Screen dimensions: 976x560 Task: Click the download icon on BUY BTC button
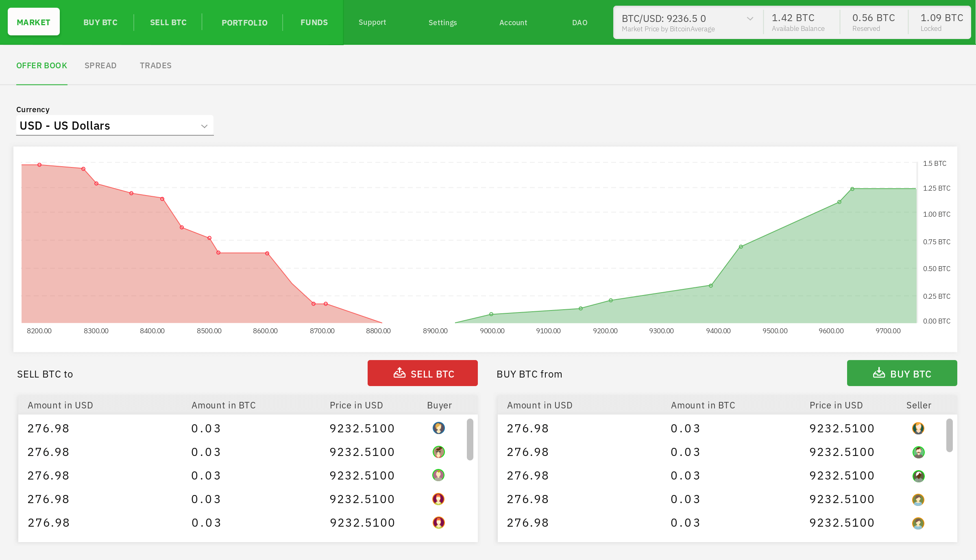[x=879, y=373]
